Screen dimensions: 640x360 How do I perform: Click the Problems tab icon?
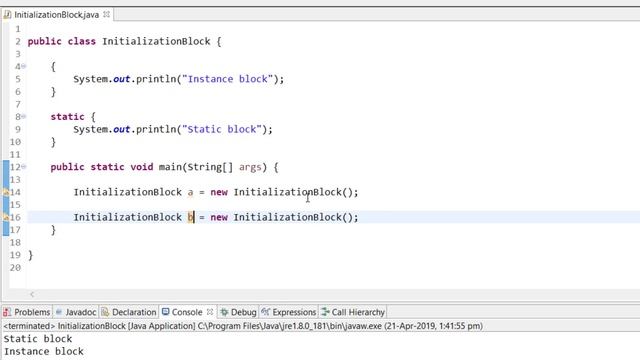point(7,312)
